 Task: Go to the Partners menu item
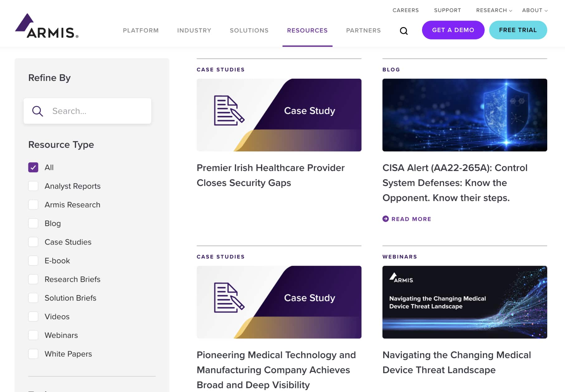363,30
